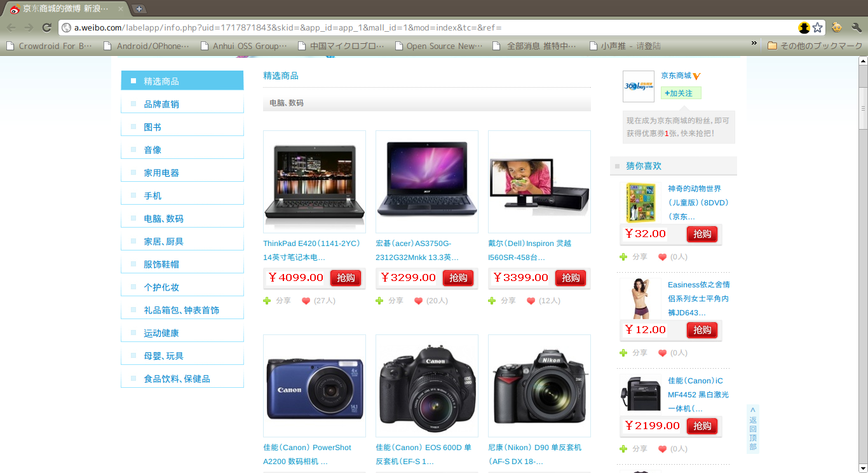
Task: Share the 宏碁 acer AS3750G via plus icon
Action: (x=379, y=301)
